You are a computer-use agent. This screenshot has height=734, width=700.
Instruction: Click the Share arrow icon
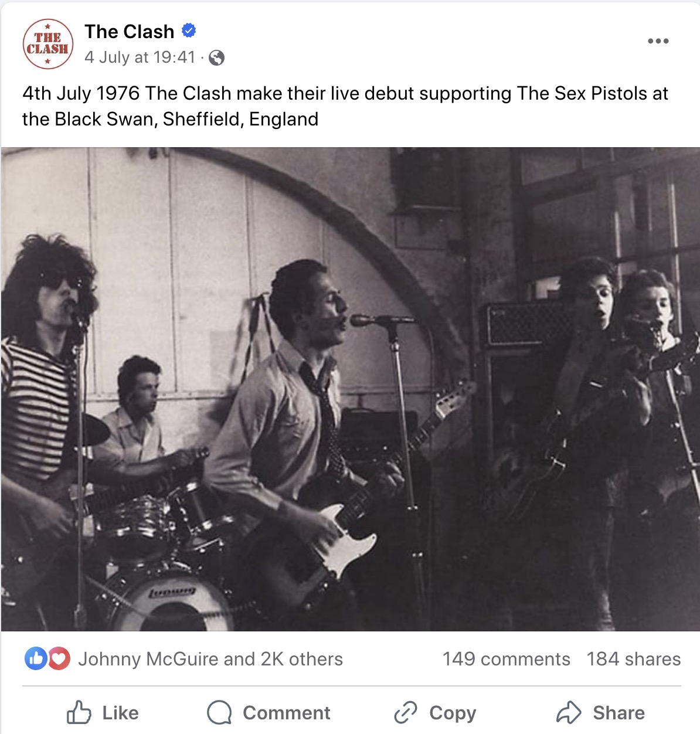coord(569,713)
